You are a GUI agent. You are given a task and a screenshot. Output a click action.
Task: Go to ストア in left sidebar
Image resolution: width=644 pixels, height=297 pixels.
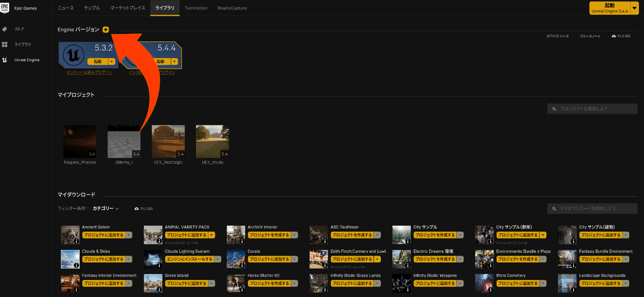point(19,29)
